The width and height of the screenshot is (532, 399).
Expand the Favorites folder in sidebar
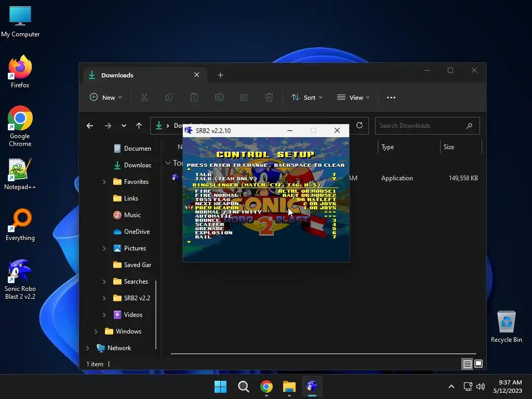104,182
